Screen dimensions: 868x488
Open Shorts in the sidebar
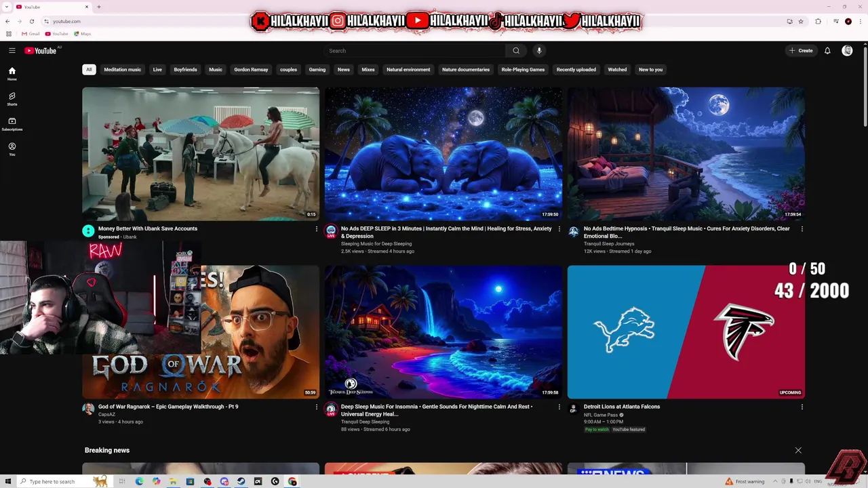(12, 99)
